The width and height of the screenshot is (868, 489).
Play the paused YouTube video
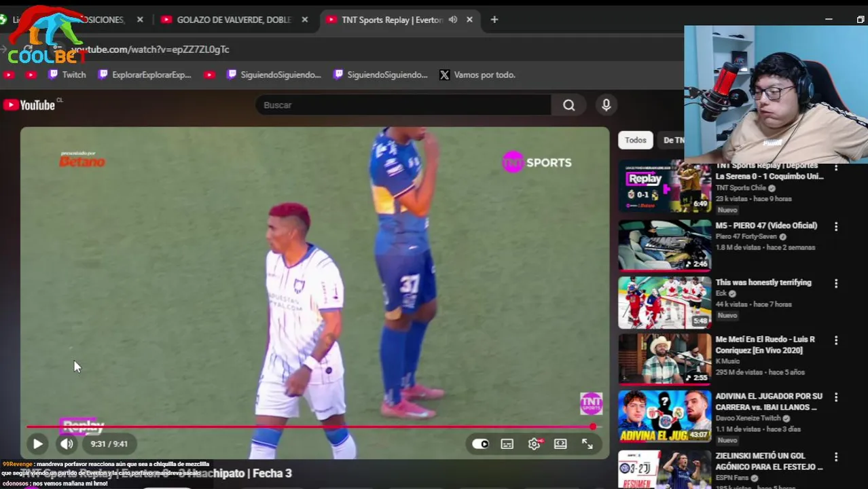pos(38,443)
